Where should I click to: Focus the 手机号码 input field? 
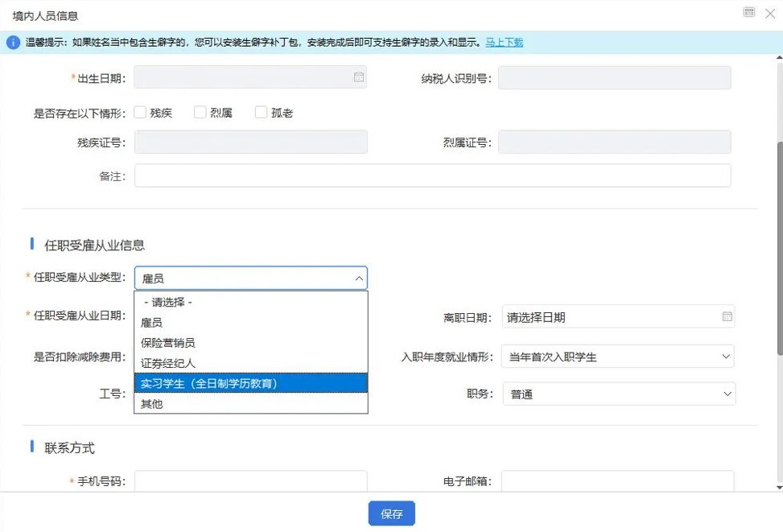click(250, 481)
